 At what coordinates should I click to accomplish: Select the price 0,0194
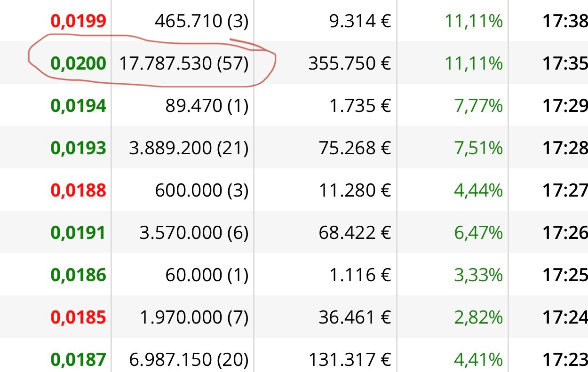pos(78,106)
